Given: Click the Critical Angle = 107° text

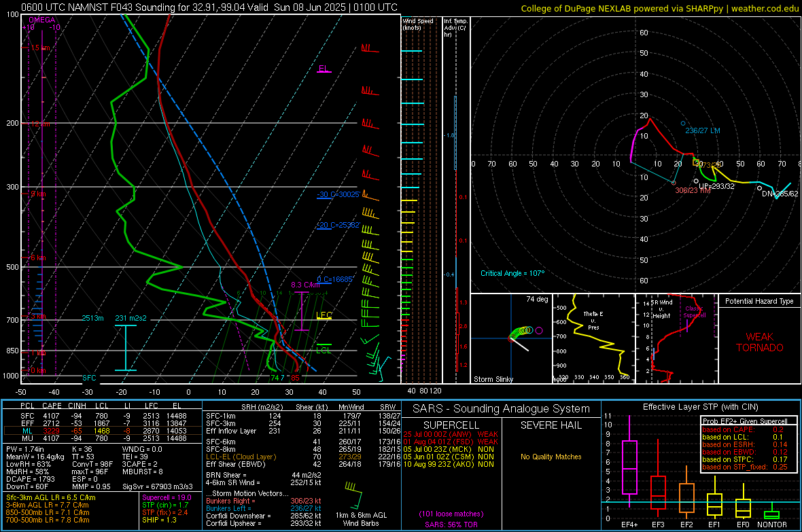Looking at the screenshot, I should pos(512,273).
